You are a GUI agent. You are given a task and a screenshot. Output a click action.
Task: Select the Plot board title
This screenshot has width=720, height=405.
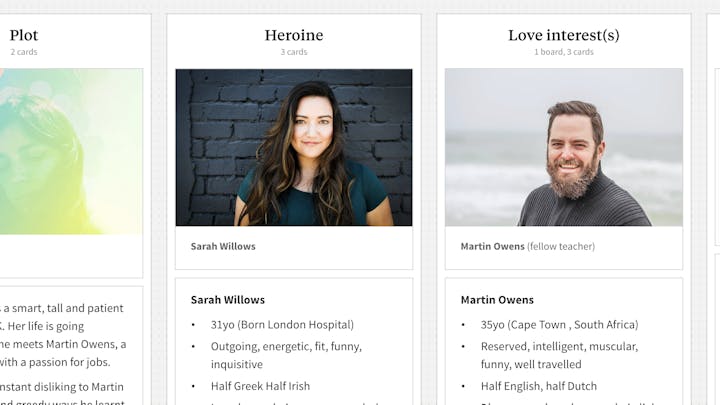(24, 35)
